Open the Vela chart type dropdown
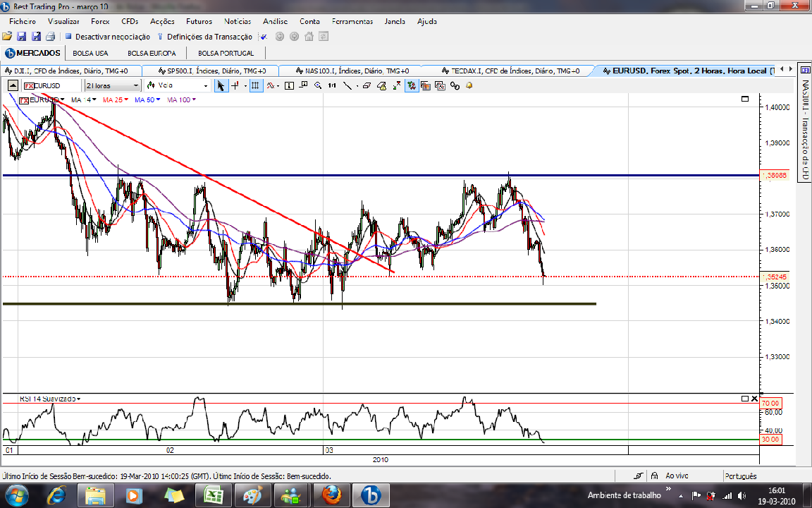 tap(177, 85)
